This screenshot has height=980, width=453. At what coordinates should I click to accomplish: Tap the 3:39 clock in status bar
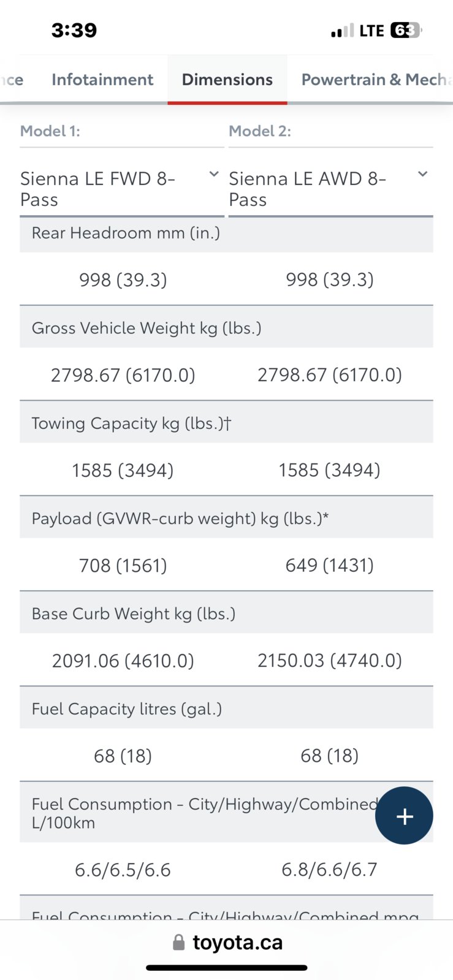[x=74, y=30]
